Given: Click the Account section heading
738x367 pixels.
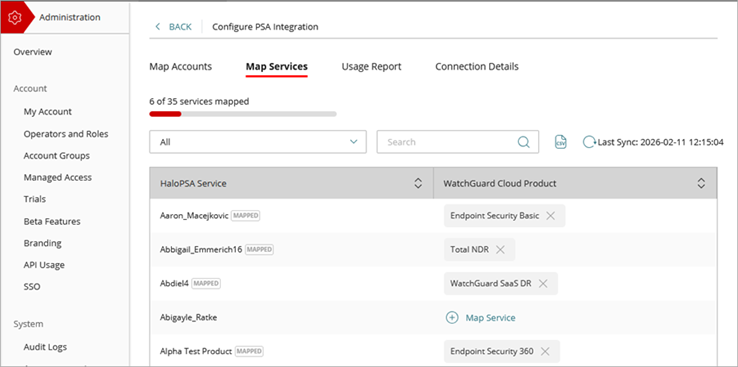Looking at the screenshot, I should pos(30,88).
